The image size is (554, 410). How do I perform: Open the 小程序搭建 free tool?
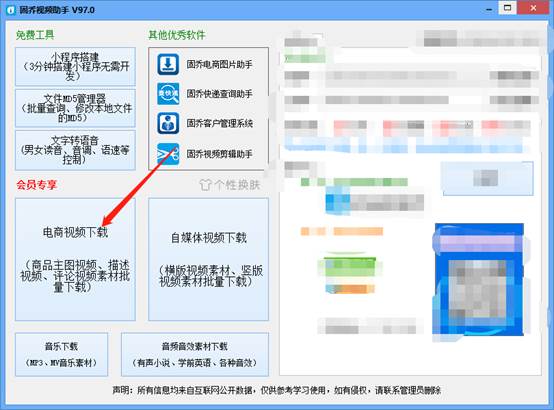pos(75,66)
